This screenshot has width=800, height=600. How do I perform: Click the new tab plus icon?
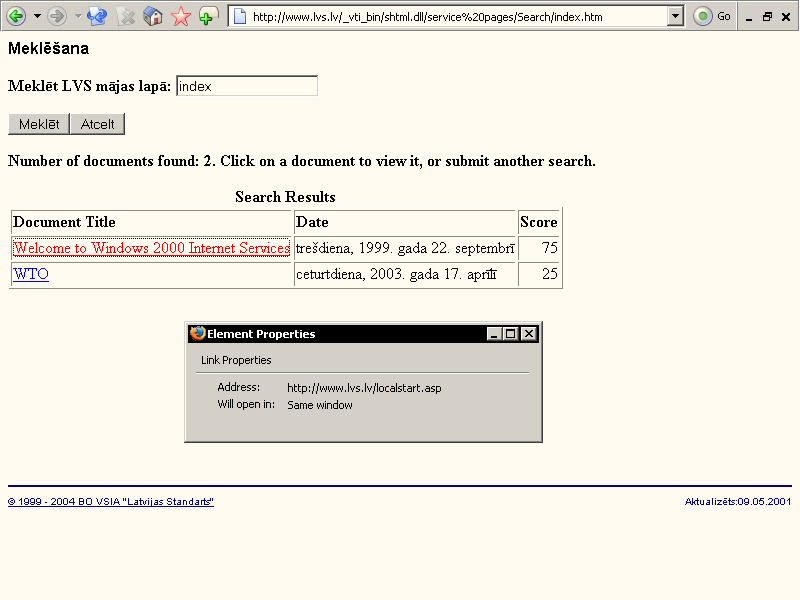[208, 16]
